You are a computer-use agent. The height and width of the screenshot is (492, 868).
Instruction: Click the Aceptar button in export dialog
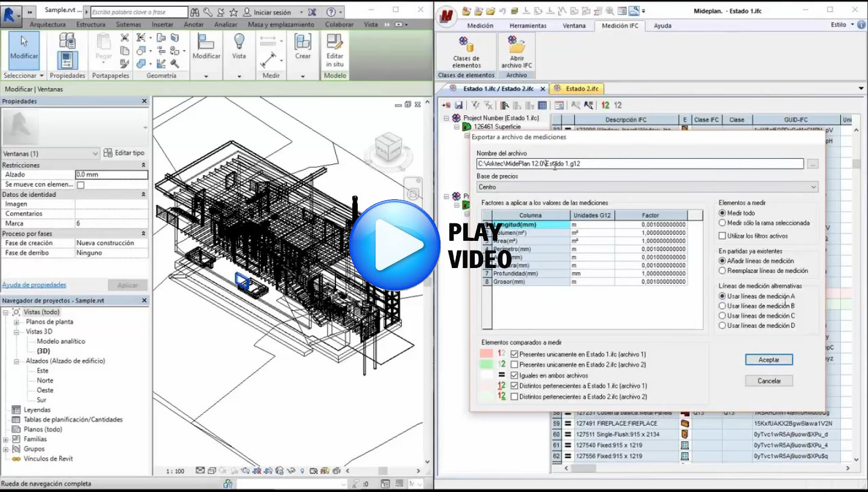(768, 359)
